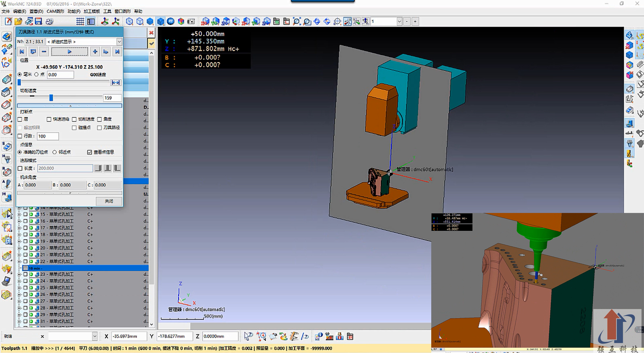This screenshot has height=353, width=644.
Task: Click the first X-view cube icon
Action: (x=205, y=21)
